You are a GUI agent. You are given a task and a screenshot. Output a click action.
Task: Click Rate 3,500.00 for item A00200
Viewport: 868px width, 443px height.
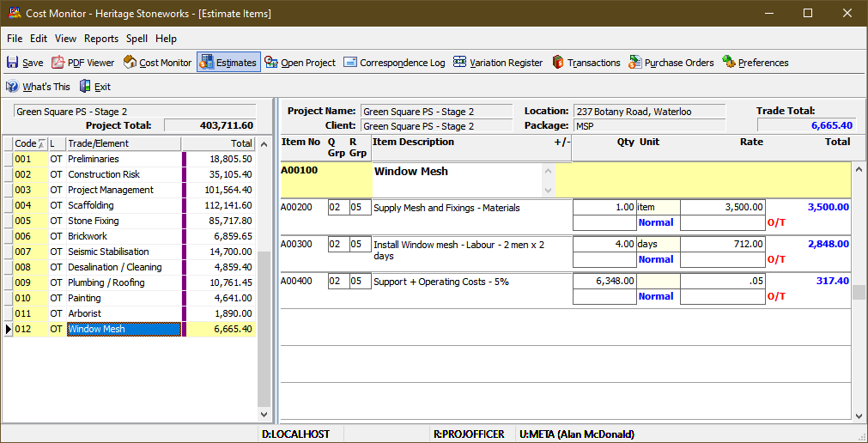coord(723,208)
